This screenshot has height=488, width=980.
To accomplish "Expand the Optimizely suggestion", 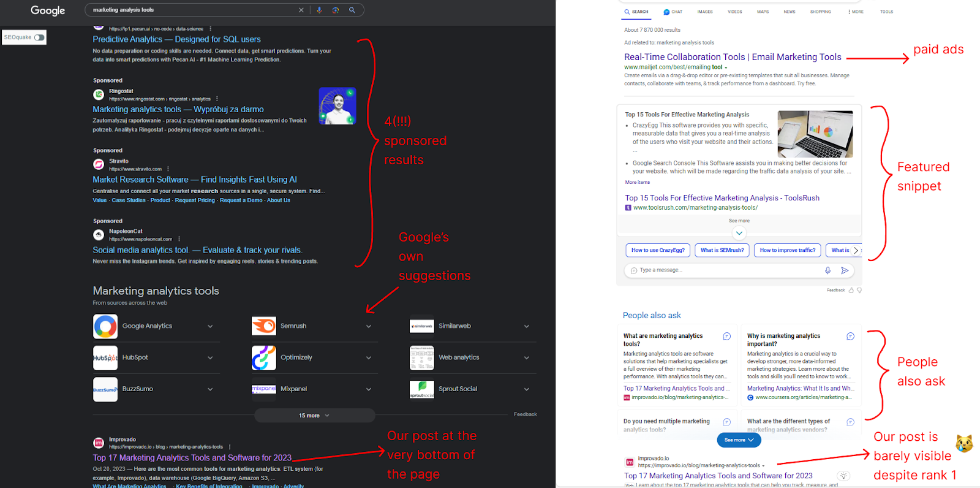I will click(369, 357).
